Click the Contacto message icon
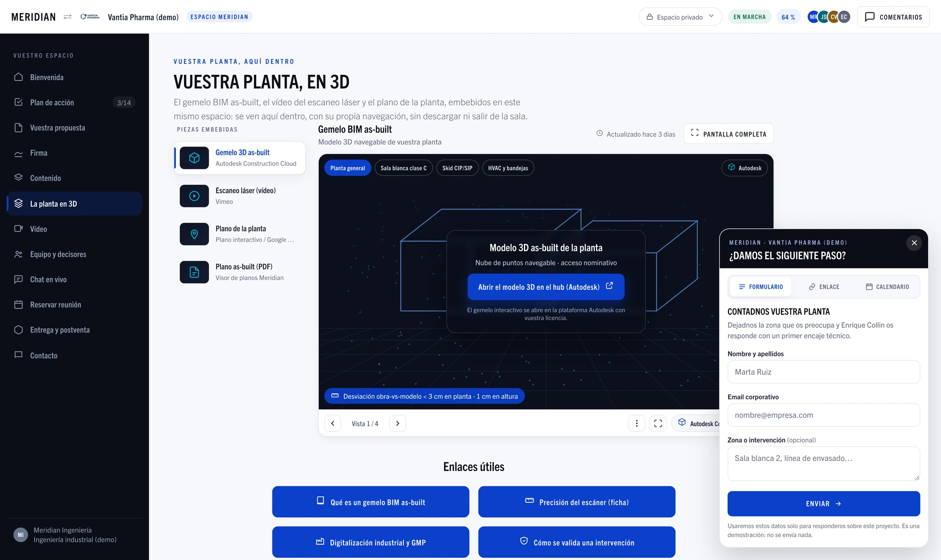Viewport: 941px width, 560px height. pos(18,355)
